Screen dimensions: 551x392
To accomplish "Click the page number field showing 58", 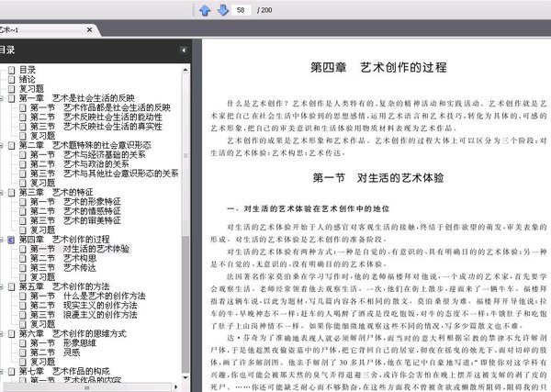I will coord(241,10).
